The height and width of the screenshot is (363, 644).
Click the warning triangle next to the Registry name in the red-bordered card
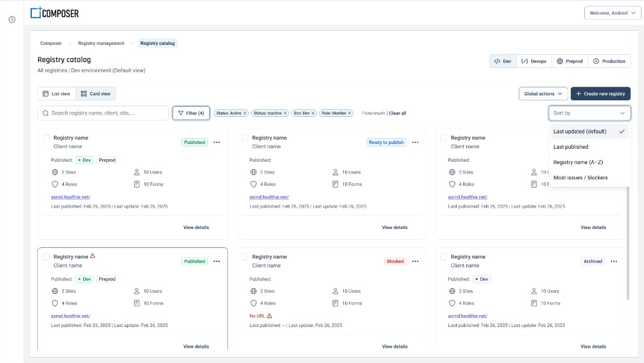(93, 256)
